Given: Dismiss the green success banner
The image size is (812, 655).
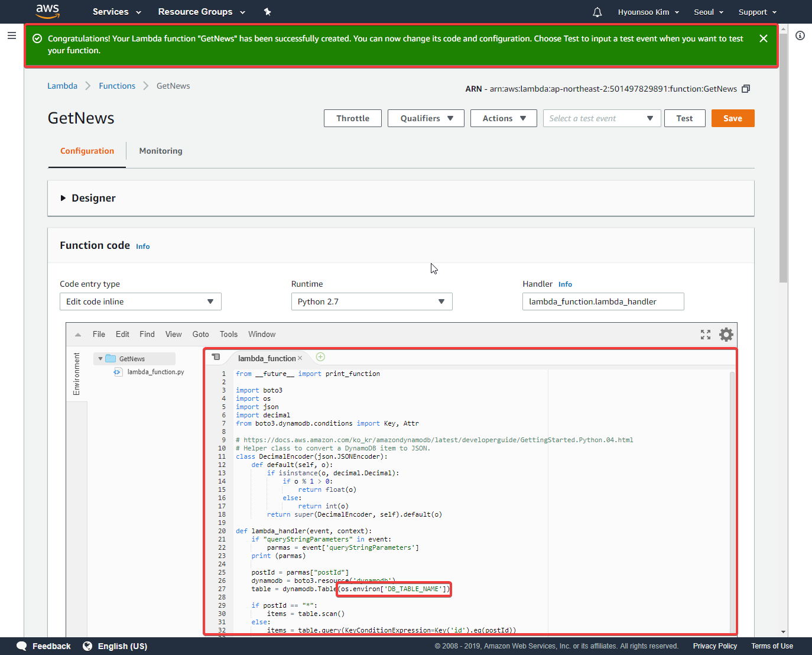Looking at the screenshot, I should (764, 38).
